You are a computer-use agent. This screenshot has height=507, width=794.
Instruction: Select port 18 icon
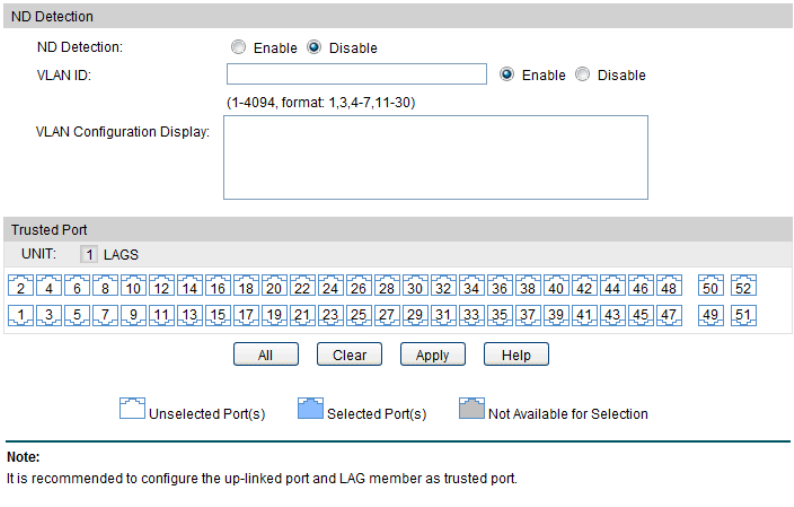[x=246, y=286]
